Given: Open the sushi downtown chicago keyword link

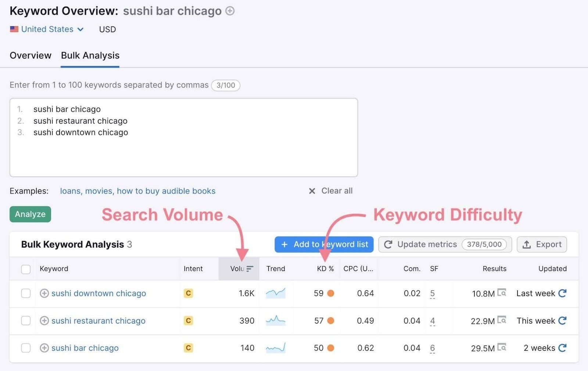Looking at the screenshot, I should pos(98,293).
